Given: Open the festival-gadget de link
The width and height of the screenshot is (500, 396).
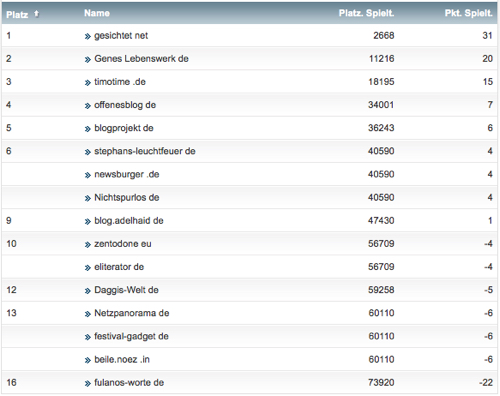Looking at the screenshot, I should (x=131, y=336).
